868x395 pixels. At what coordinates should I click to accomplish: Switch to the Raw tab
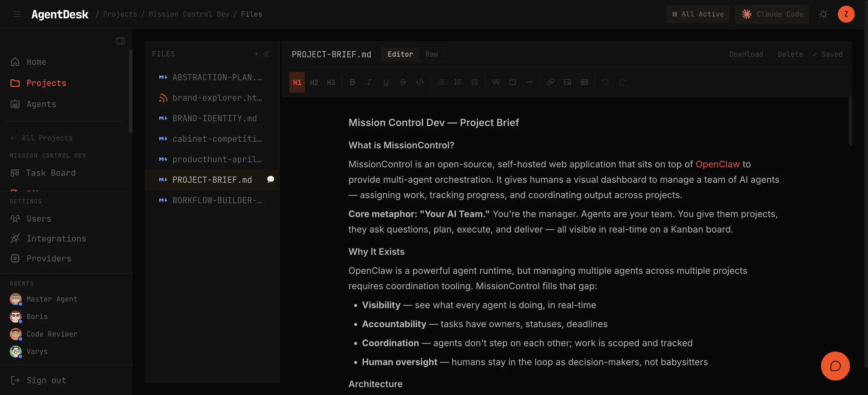pyautogui.click(x=431, y=54)
